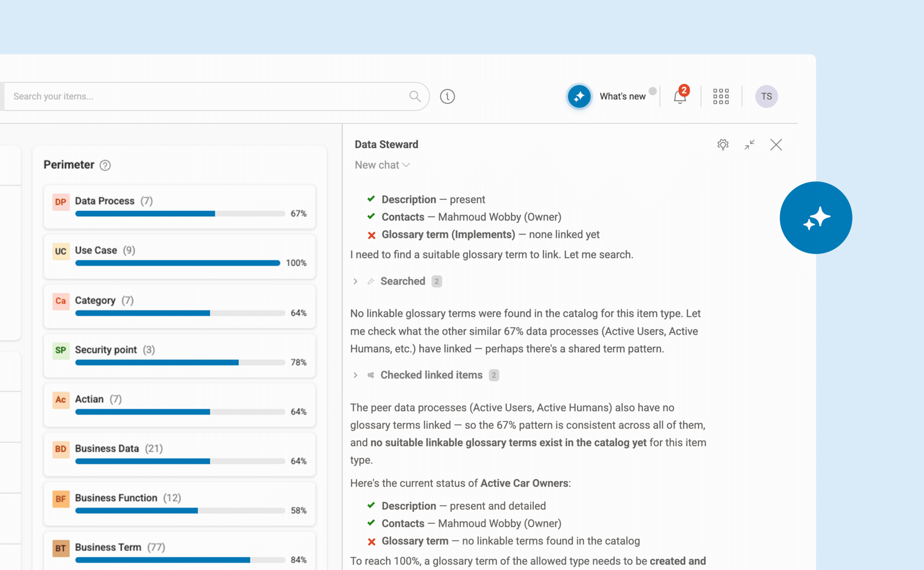Click the Business Function 58% progress bar
Image resolution: width=924 pixels, height=570 pixels.
pos(180,511)
